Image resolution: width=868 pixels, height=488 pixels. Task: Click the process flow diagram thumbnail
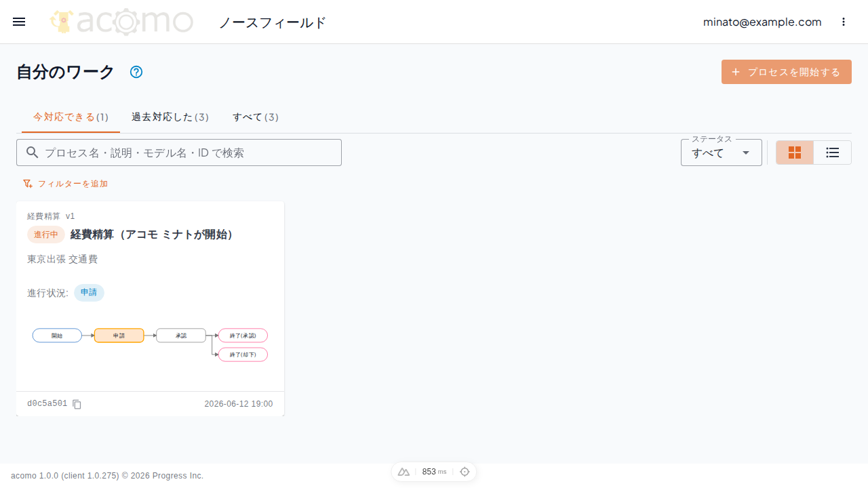(x=150, y=344)
